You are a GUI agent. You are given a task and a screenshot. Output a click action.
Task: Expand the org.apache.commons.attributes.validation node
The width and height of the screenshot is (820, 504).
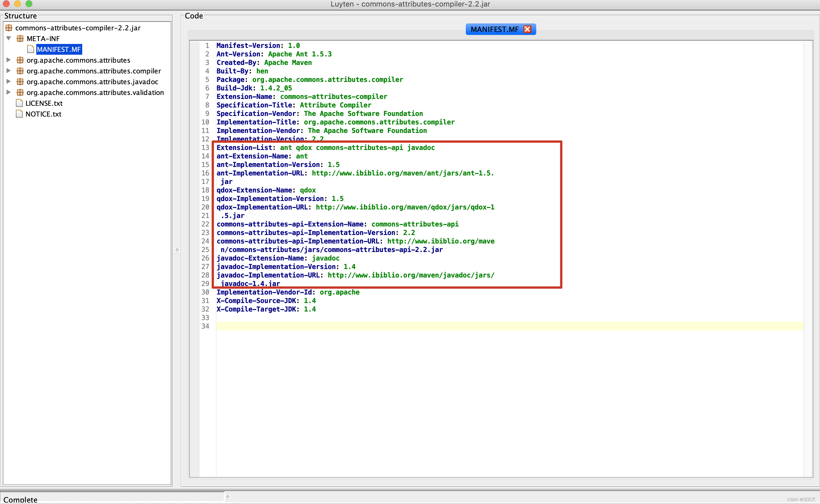tap(9, 92)
